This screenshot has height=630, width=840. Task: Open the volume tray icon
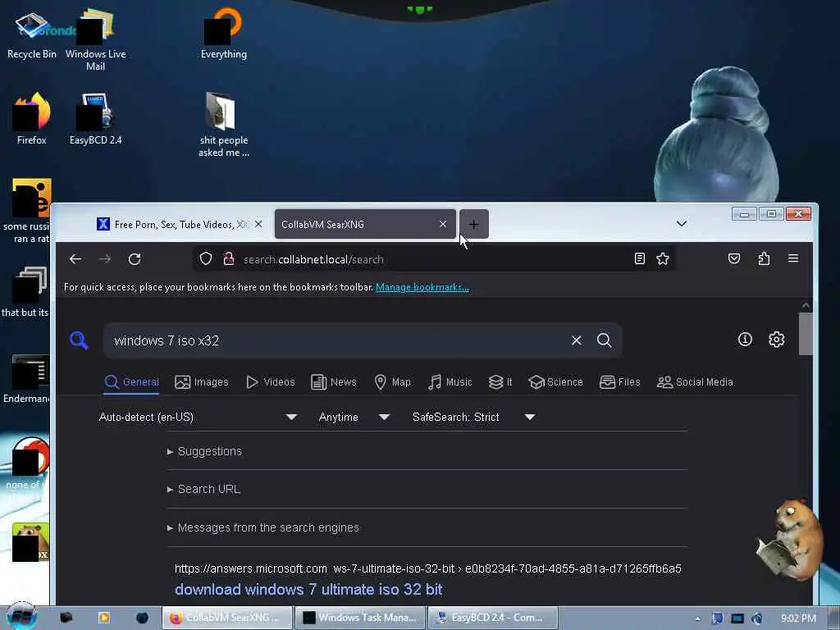point(757,619)
